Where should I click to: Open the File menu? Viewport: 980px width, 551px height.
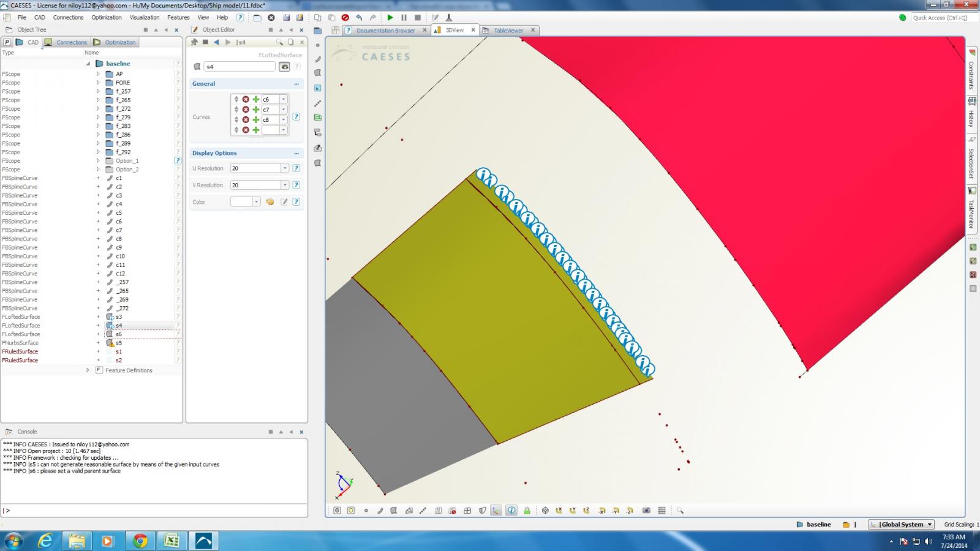(x=22, y=18)
